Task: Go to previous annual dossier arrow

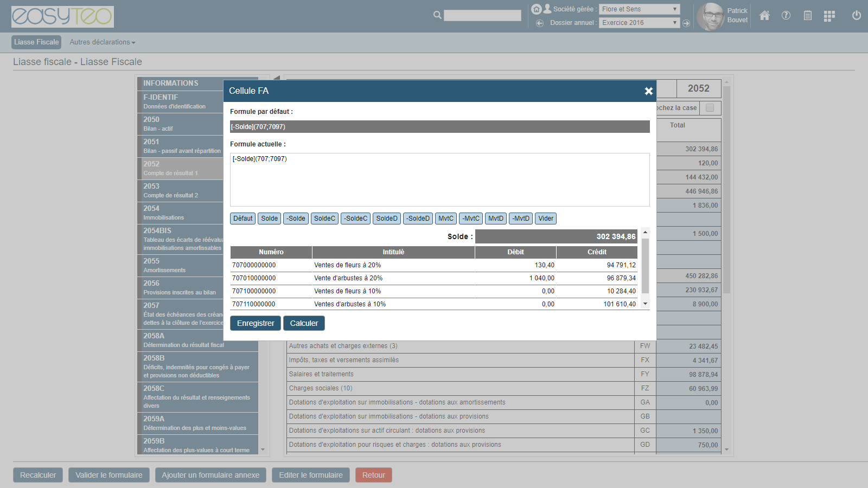Action: point(540,23)
